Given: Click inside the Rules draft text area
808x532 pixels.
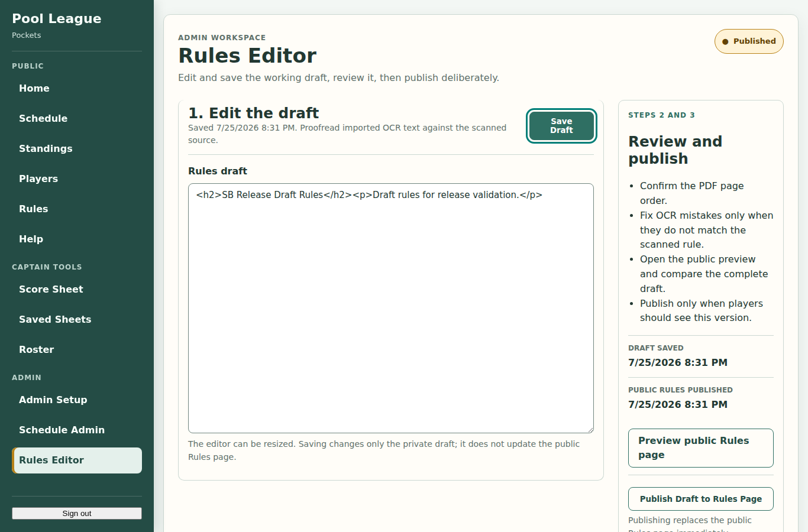Looking at the screenshot, I should click(391, 308).
